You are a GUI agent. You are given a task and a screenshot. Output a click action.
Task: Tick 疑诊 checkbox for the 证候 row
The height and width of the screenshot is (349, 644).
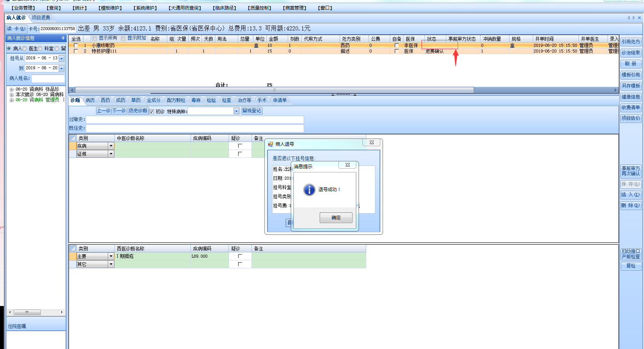[240, 154]
